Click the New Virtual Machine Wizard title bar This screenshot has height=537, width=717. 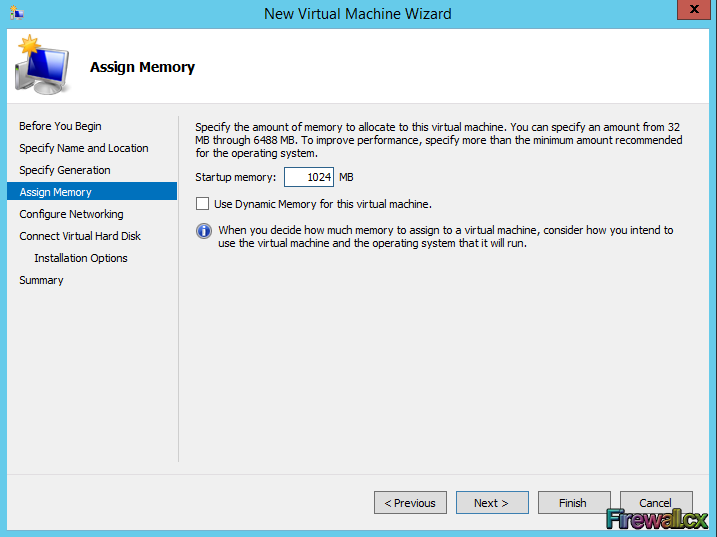(358, 13)
